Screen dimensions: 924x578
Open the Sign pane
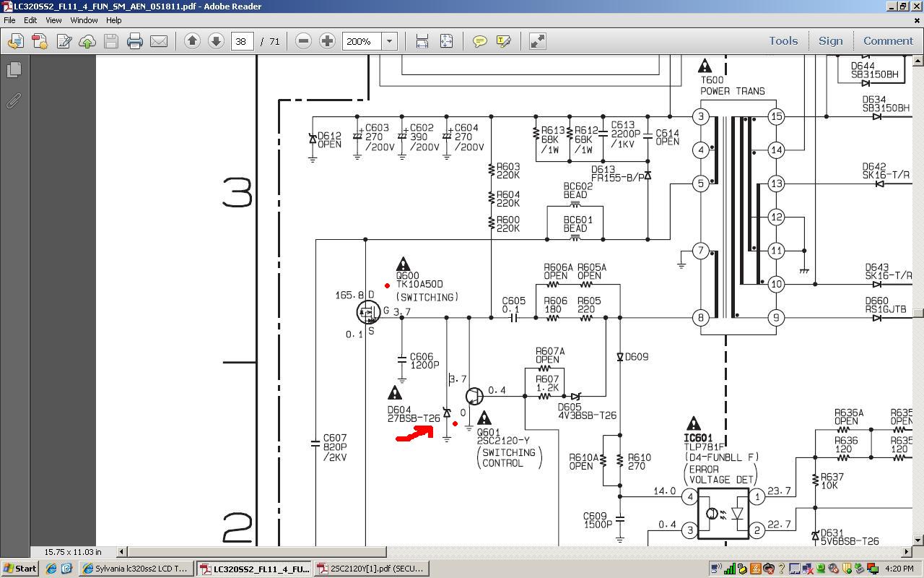point(830,41)
